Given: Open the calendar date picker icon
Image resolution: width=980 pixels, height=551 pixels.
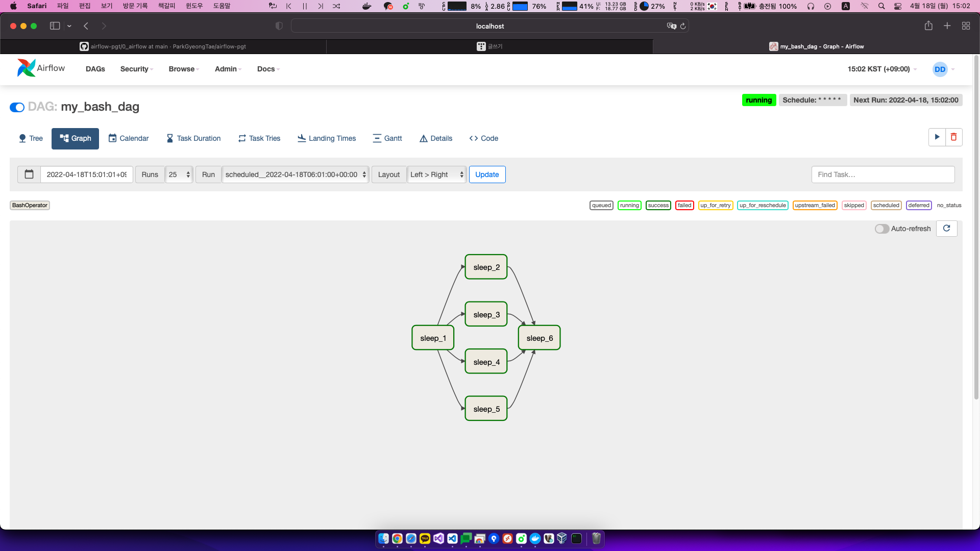Looking at the screenshot, I should [29, 174].
